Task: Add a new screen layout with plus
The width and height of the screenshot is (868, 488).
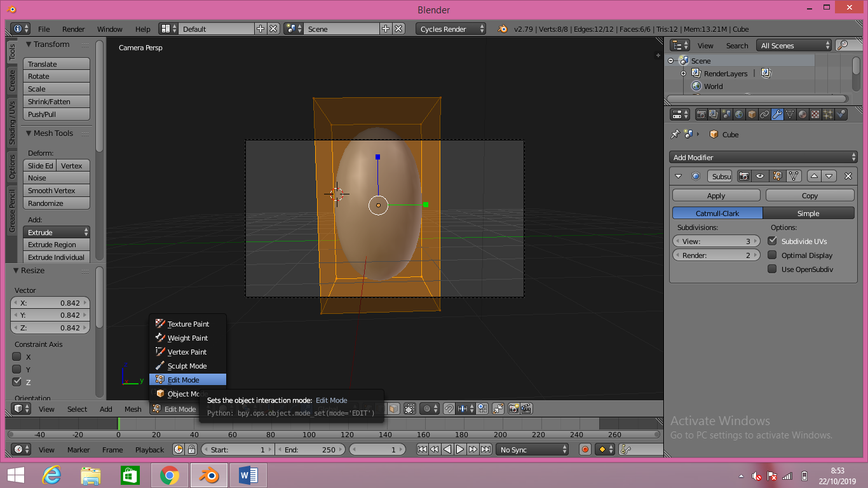Action: point(261,29)
